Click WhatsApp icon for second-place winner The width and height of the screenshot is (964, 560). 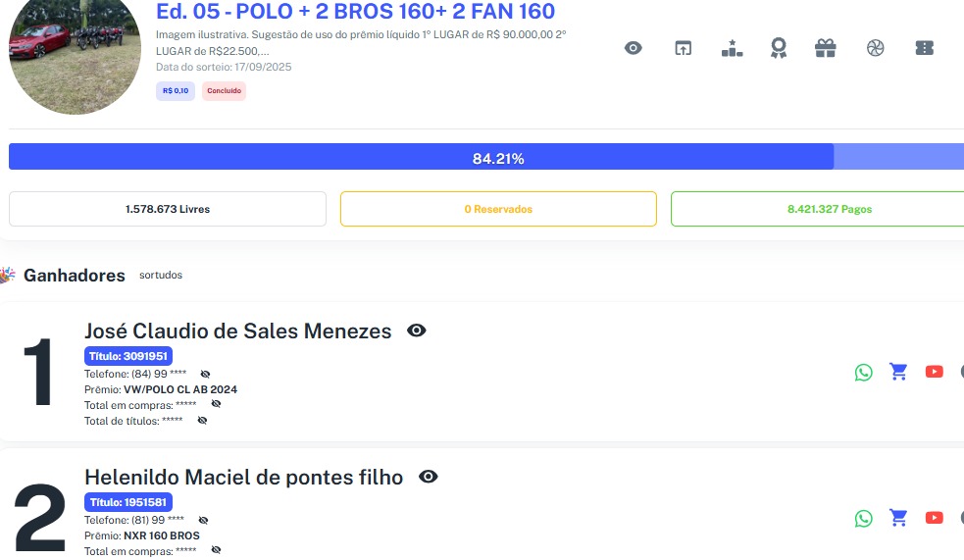(863, 518)
